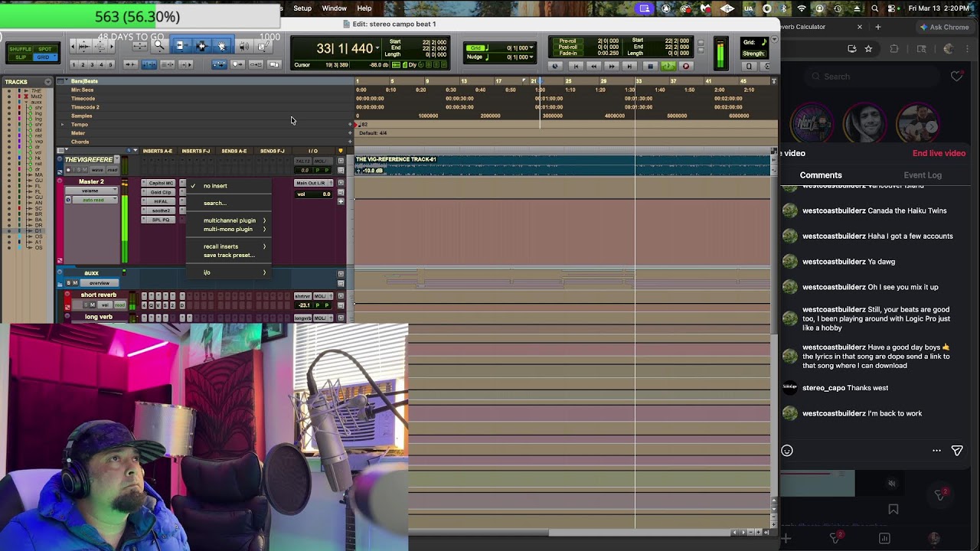This screenshot has height=551, width=980.
Task: Recall zoom preset 5
Action: tap(110, 64)
